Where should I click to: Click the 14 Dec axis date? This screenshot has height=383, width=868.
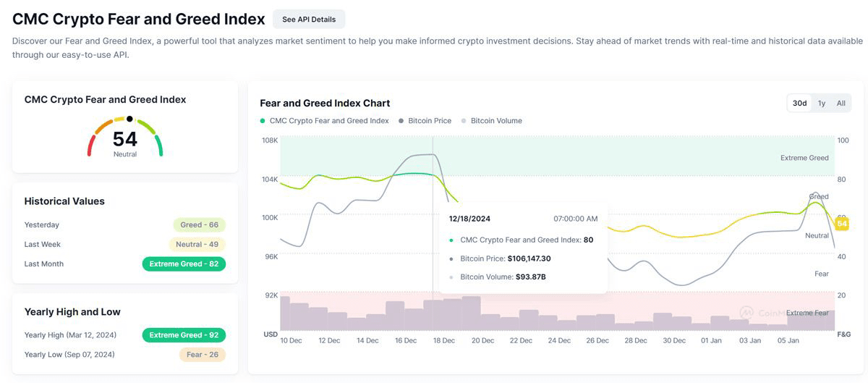(367, 340)
